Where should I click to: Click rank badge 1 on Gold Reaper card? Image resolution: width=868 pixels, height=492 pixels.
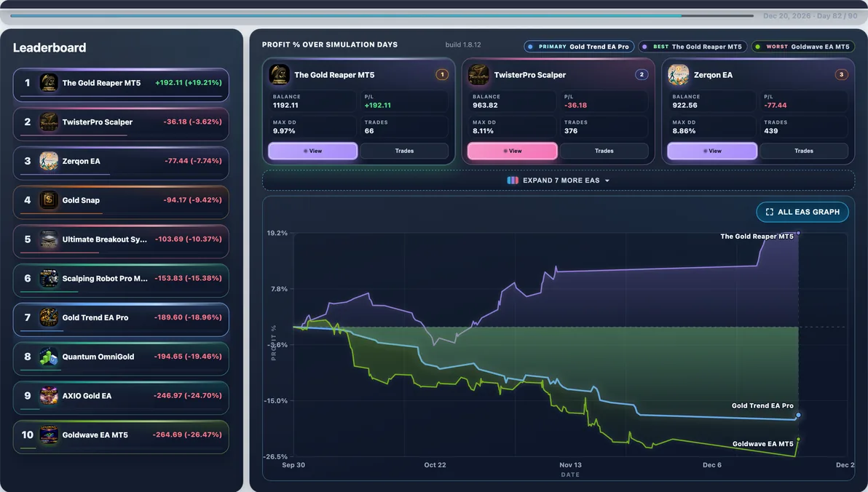(442, 74)
